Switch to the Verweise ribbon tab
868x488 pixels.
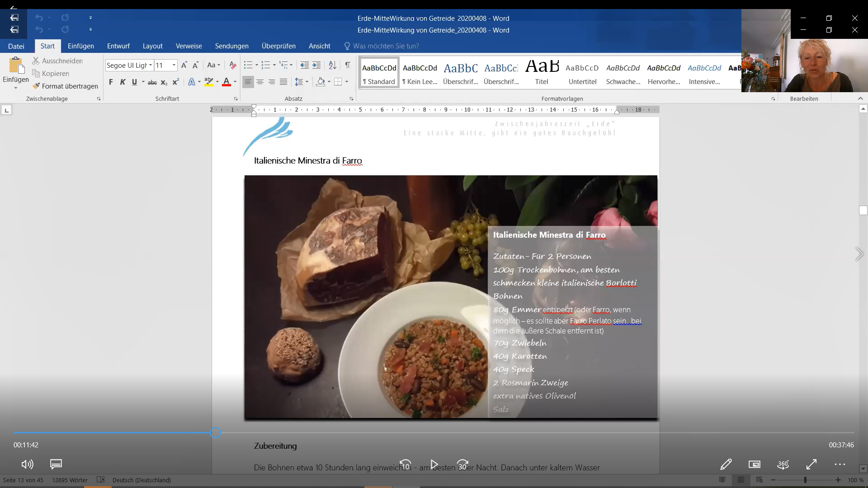tap(189, 46)
